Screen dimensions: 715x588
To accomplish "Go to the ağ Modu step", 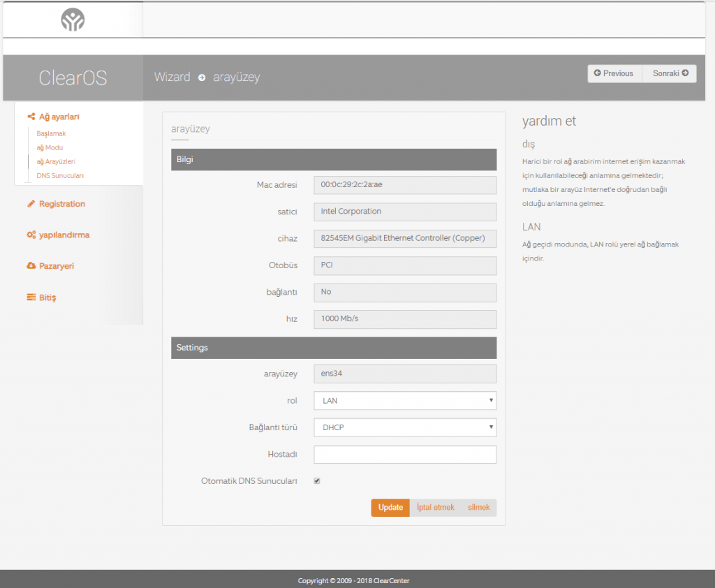I will [x=50, y=147].
